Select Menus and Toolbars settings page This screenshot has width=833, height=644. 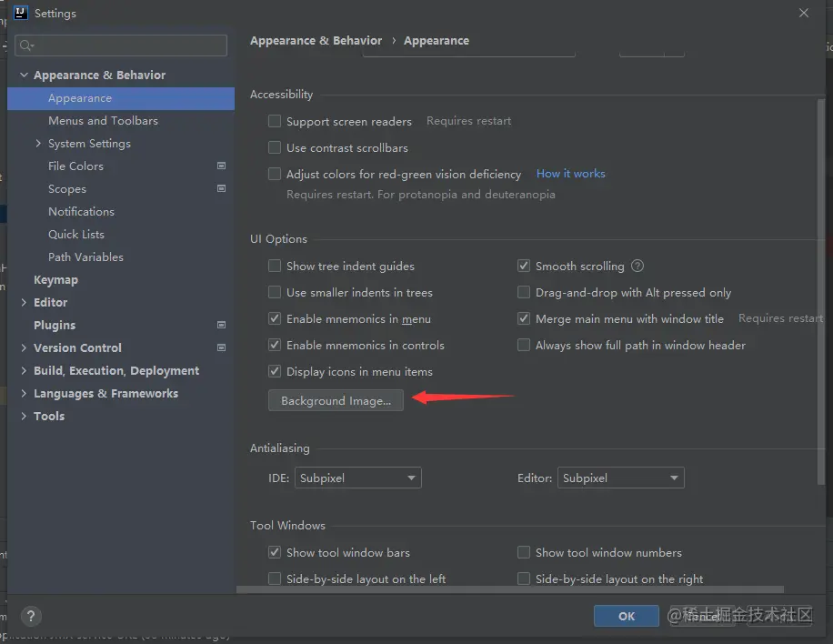(x=103, y=120)
